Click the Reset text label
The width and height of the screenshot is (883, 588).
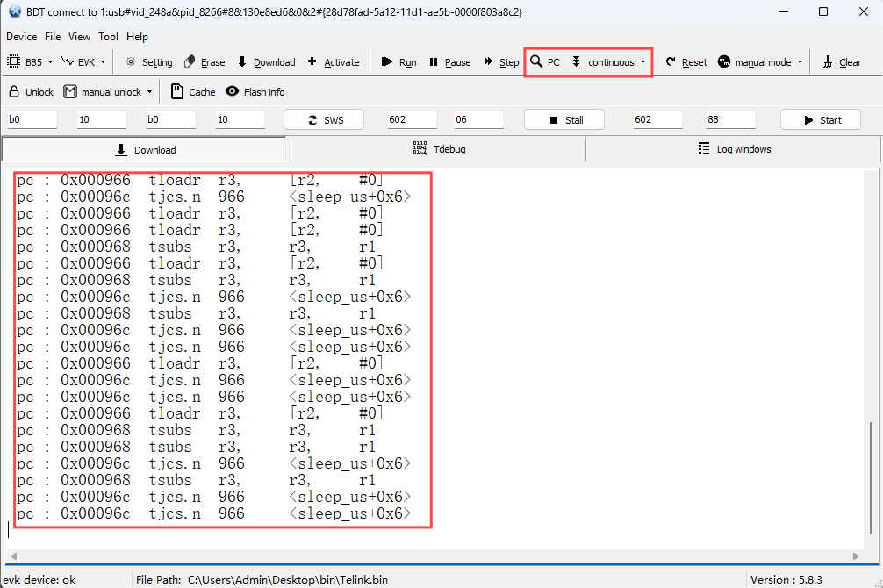click(694, 62)
